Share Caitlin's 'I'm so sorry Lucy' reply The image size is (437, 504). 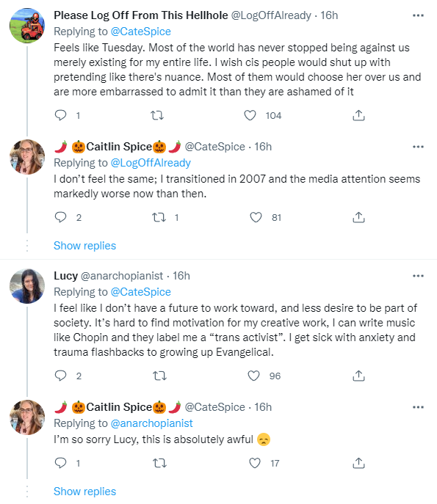(358, 463)
